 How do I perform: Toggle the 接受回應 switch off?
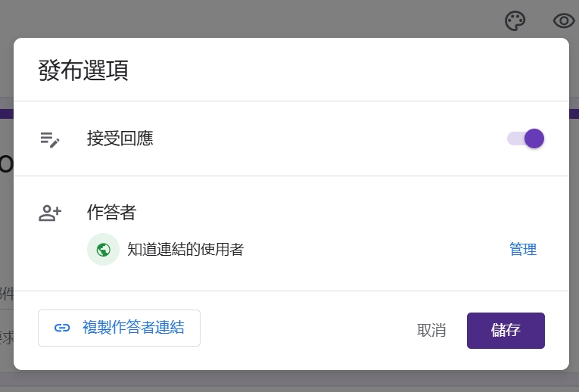pyautogui.click(x=526, y=138)
